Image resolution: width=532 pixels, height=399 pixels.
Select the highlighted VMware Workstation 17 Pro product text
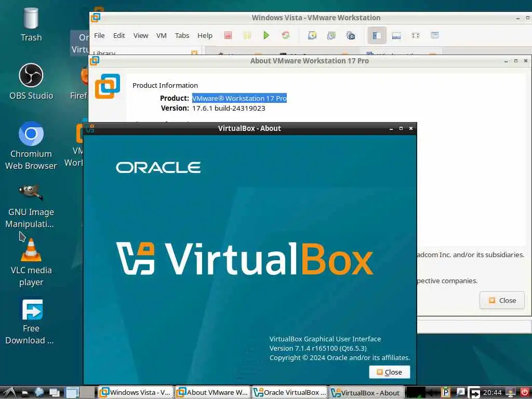click(x=239, y=98)
